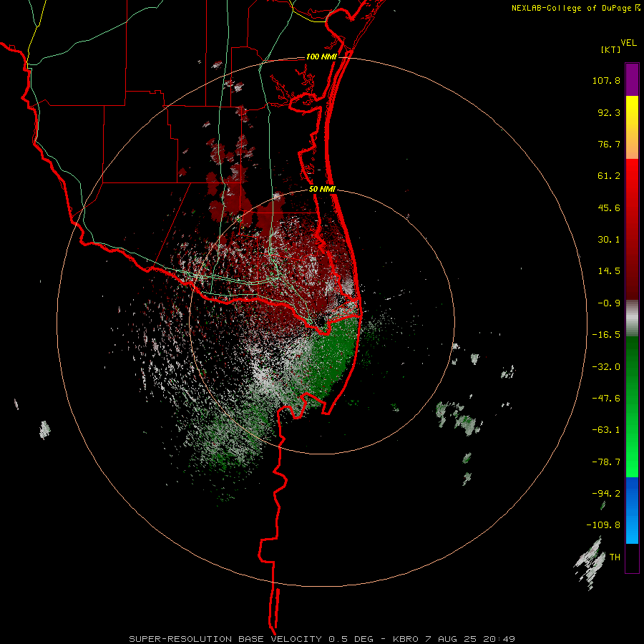Screen dimensions: 644x644
Task: Select the -63.1 velocity scale value
Action: 606,430
